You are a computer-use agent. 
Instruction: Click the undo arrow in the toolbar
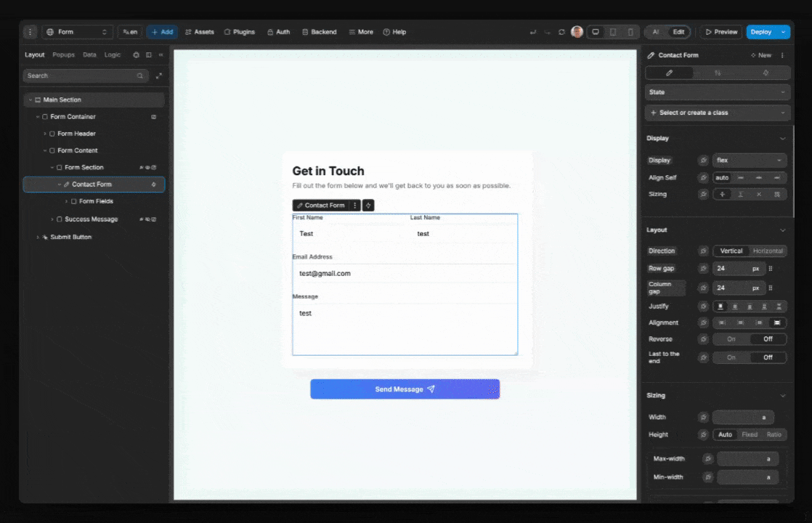coord(532,31)
